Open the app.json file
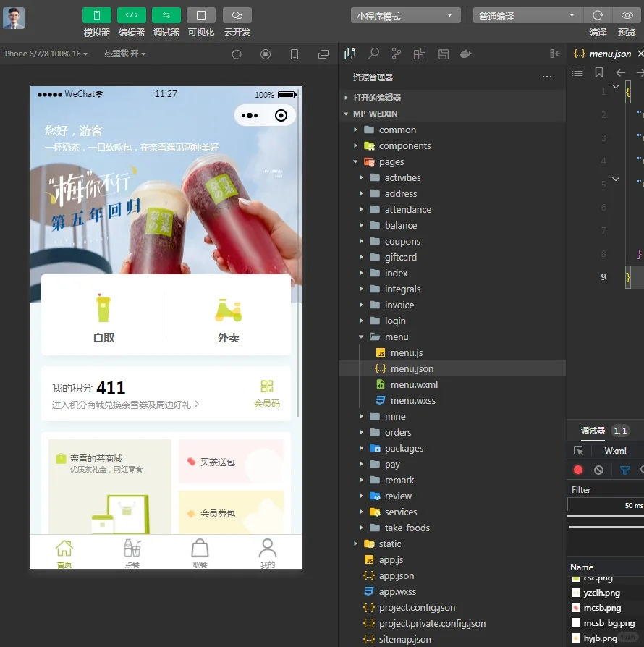 tap(452, 575)
